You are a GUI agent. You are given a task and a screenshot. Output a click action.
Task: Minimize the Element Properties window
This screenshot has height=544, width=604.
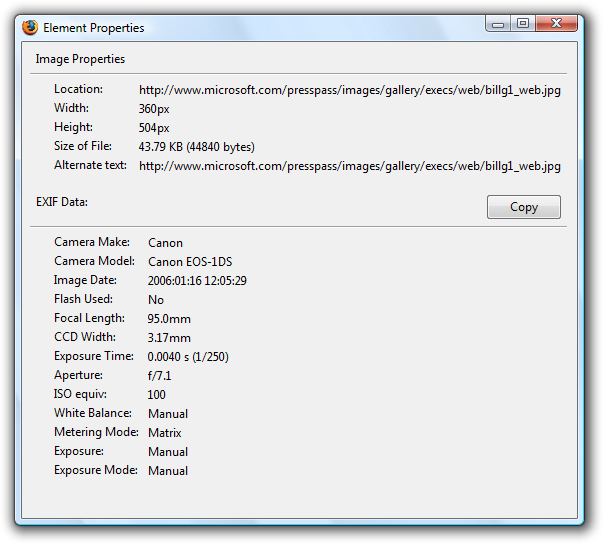pos(498,24)
